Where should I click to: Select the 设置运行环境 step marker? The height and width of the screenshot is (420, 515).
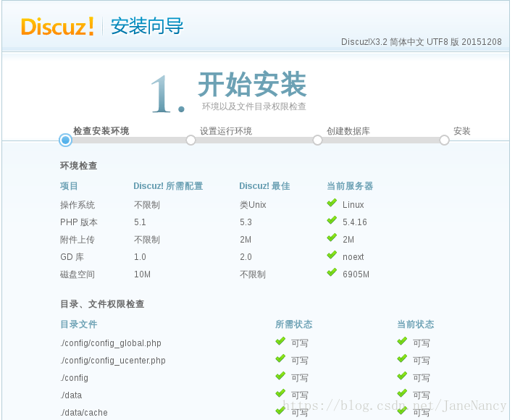click(190, 140)
